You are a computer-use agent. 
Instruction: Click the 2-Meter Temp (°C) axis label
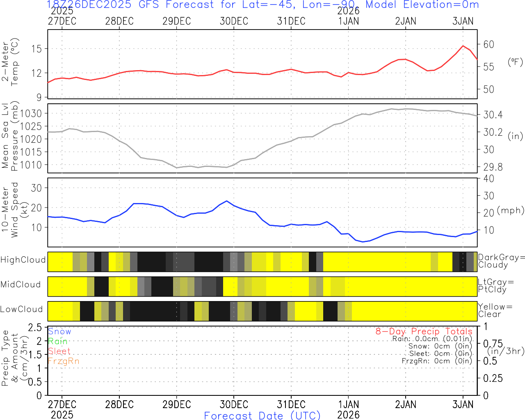coord(10,62)
